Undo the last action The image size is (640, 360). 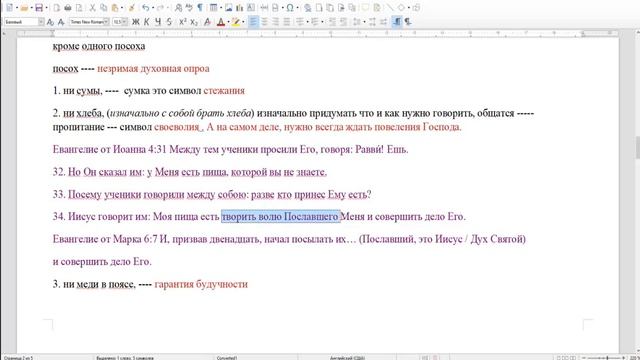point(145,8)
